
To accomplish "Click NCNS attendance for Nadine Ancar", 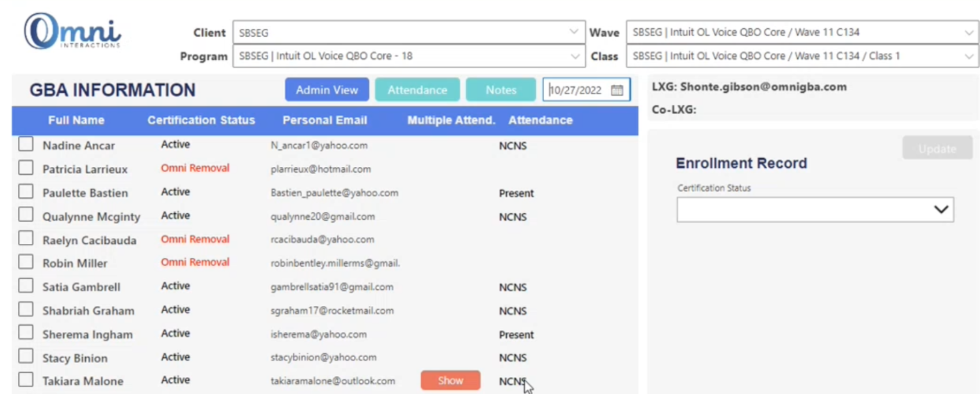I will click(513, 146).
